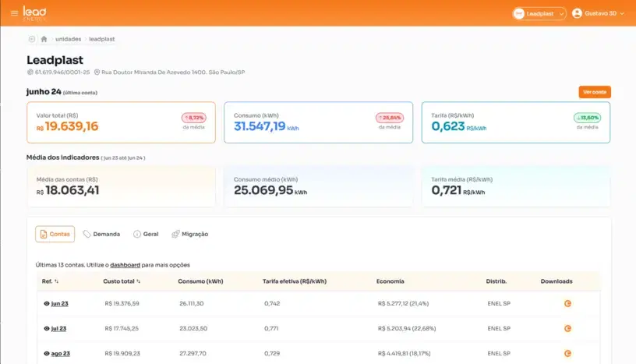
Task: Click the map pin address icon
Action: (97, 72)
